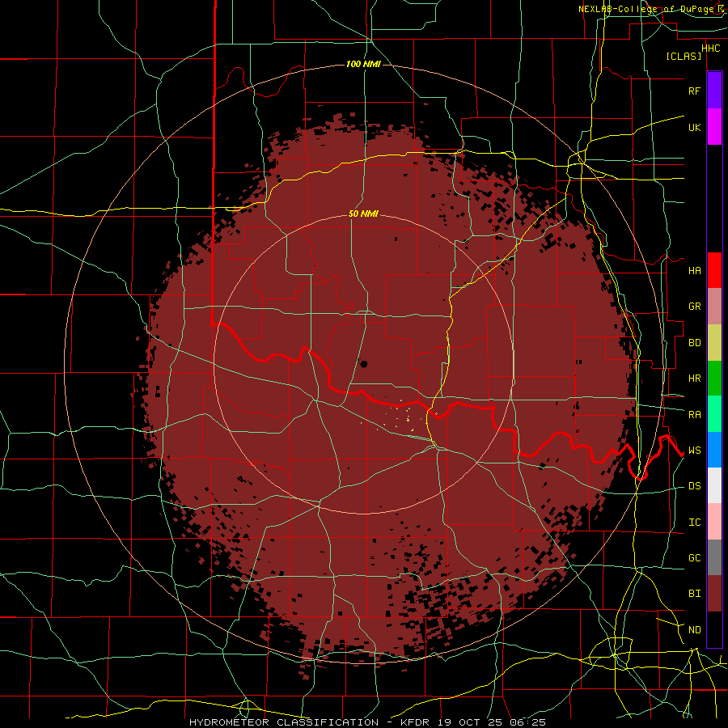Select the BD yellow legend swatch
Screen dimensions: 728x728
[714, 343]
